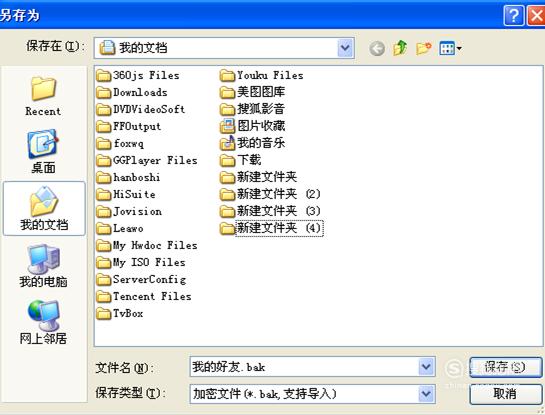The width and height of the screenshot is (545, 415).
Task: Click the 取消 button
Action: pyautogui.click(x=505, y=394)
